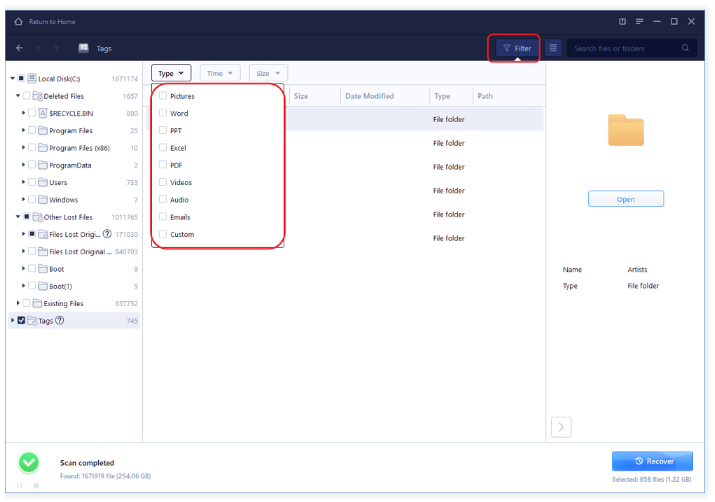The height and width of the screenshot is (502, 715).
Task: Open the Size filter dropdown
Action: coord(267,73)
